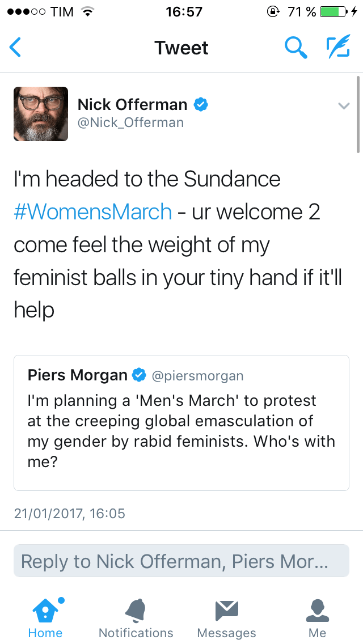
Task: Tap the back arrow icon
Action: (x=16, y=48)
